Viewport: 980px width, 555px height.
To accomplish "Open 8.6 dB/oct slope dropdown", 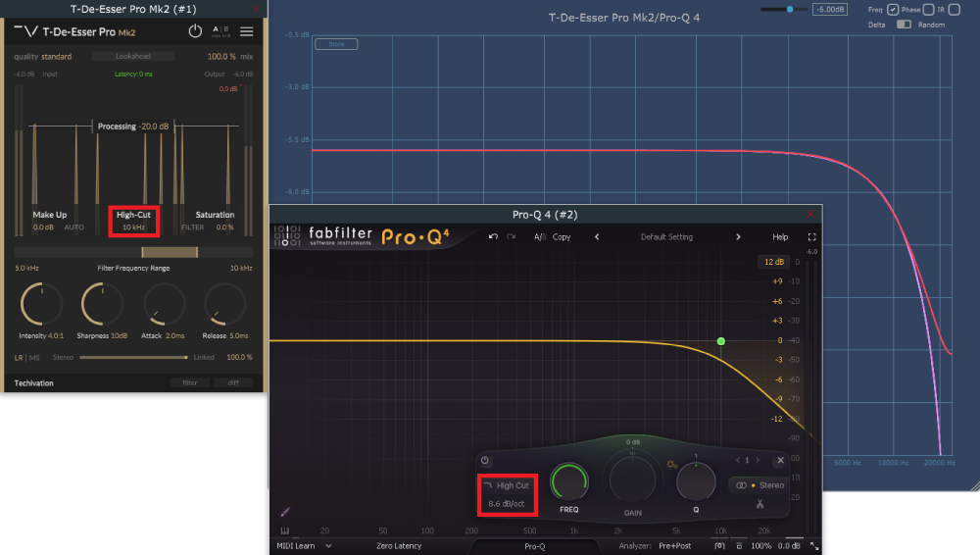I will pyautogui.click(x=507, y=504).
